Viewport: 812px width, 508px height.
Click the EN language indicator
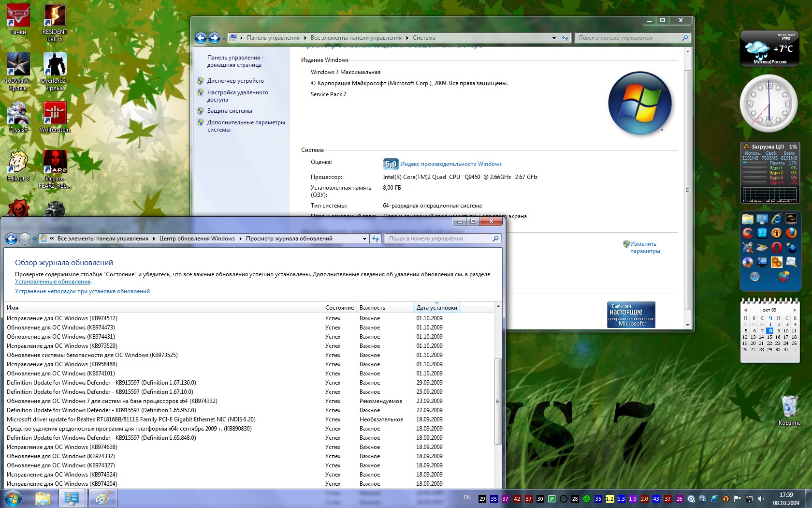(x=467, y=497)
